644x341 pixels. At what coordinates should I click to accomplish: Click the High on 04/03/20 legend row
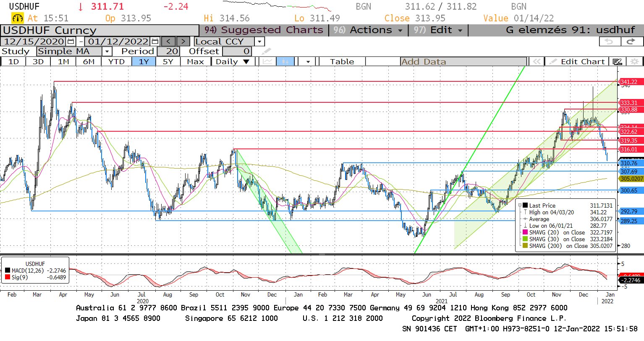pyautogui.click(x=568, y=212)
